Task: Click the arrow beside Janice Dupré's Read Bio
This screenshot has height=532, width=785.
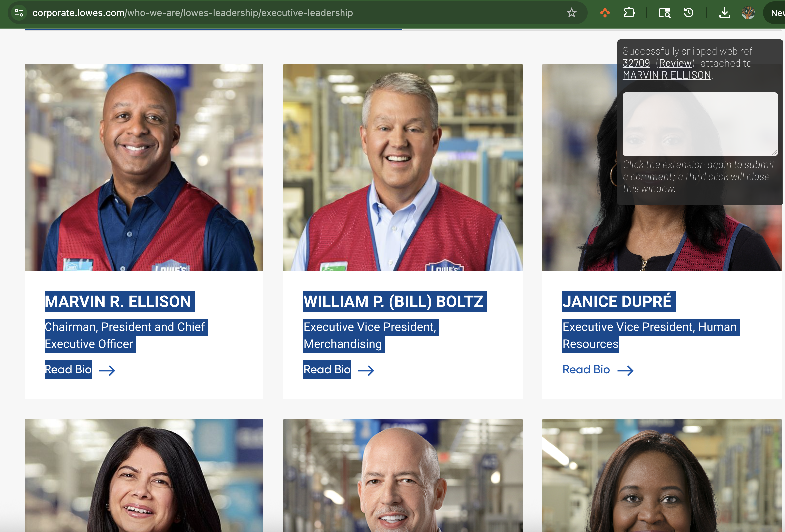Action: [x=625, y=370]
